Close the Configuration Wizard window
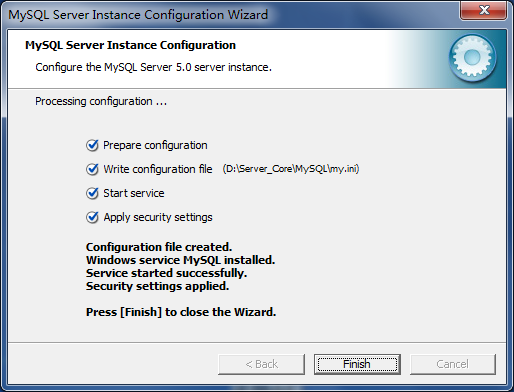This screenshot has height=392, width=514. pos(484,10)
